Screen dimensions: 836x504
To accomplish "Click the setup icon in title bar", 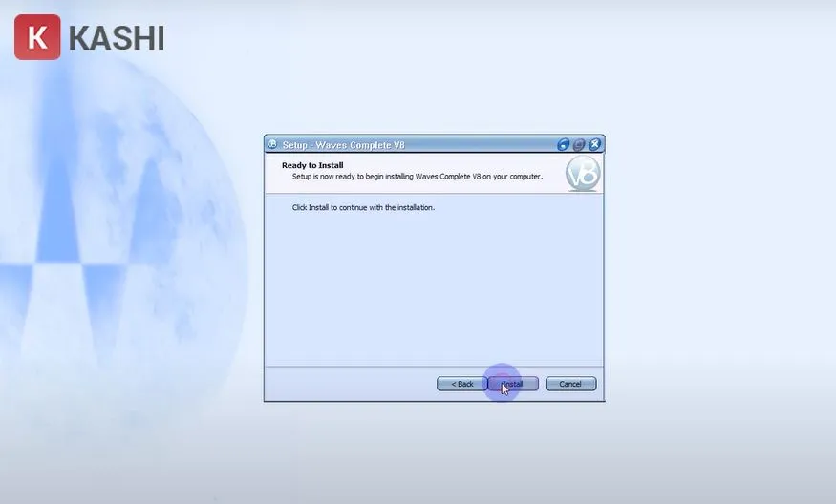I will 272,144.
